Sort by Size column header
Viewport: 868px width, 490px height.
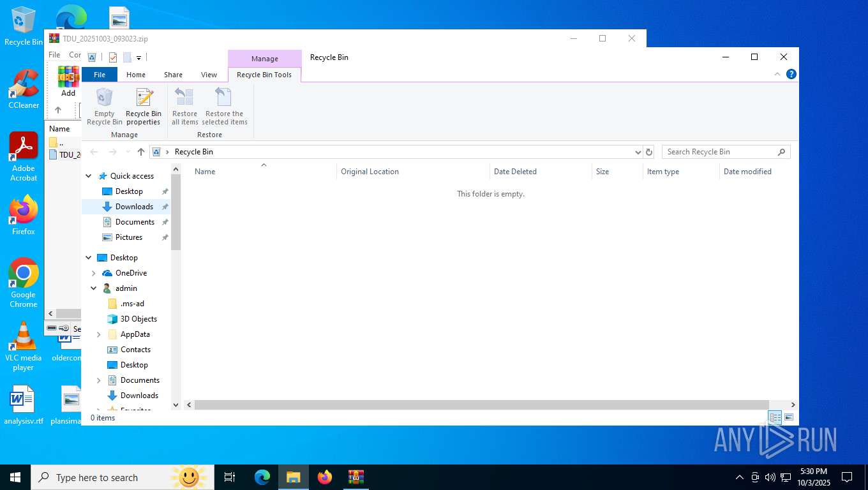point(617,172)
